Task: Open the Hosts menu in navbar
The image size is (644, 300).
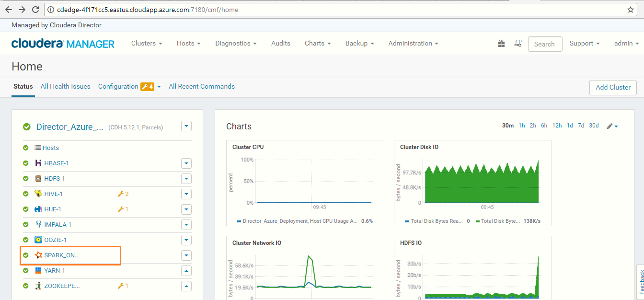Action: tap(188, 43)
